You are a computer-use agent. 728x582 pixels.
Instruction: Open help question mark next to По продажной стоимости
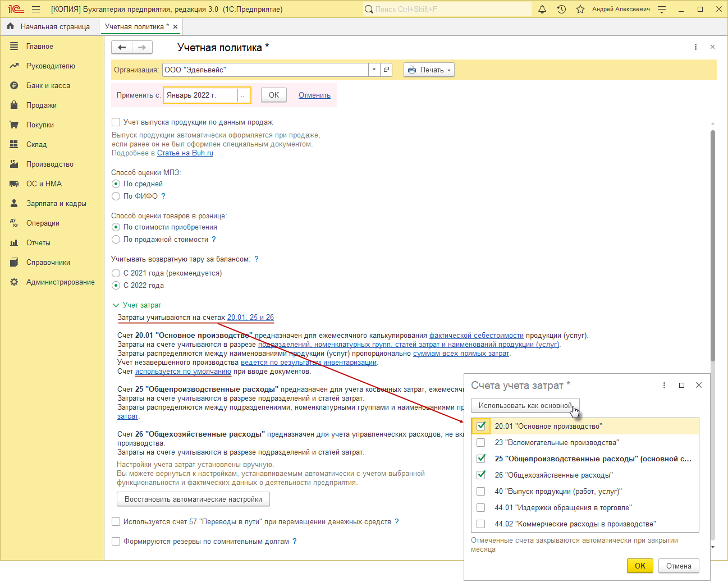[214, 239]
